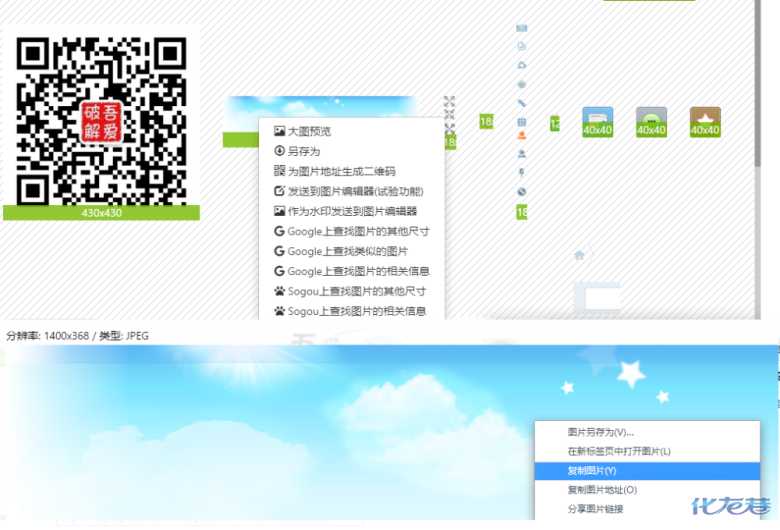Image resolution: width=780 pixels, height=530 pixels.
Task: Click the orange user icon
Action: [521, 135]
